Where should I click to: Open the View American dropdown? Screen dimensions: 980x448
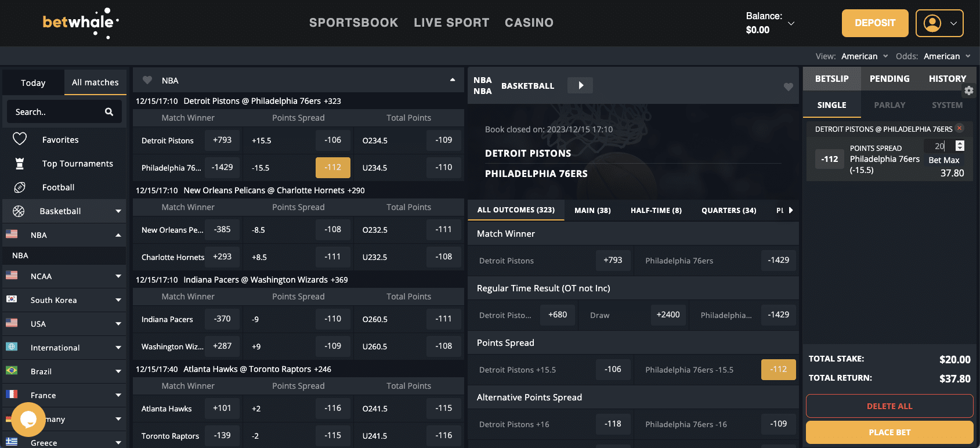(x=865, y=56)
